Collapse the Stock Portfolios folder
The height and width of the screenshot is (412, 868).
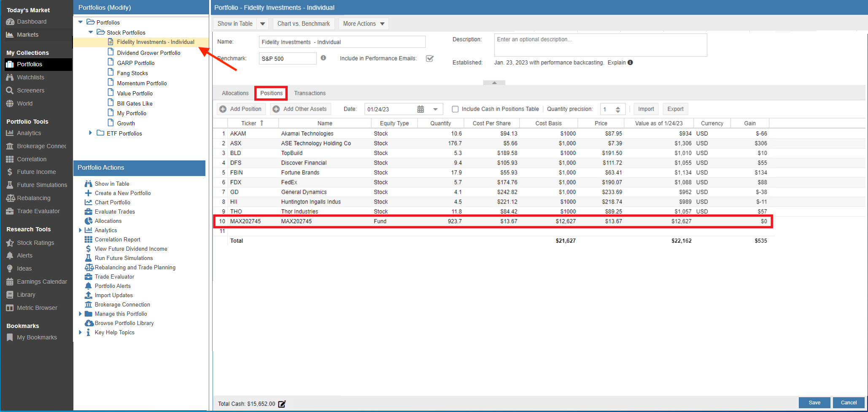click(x=91, y=32)
